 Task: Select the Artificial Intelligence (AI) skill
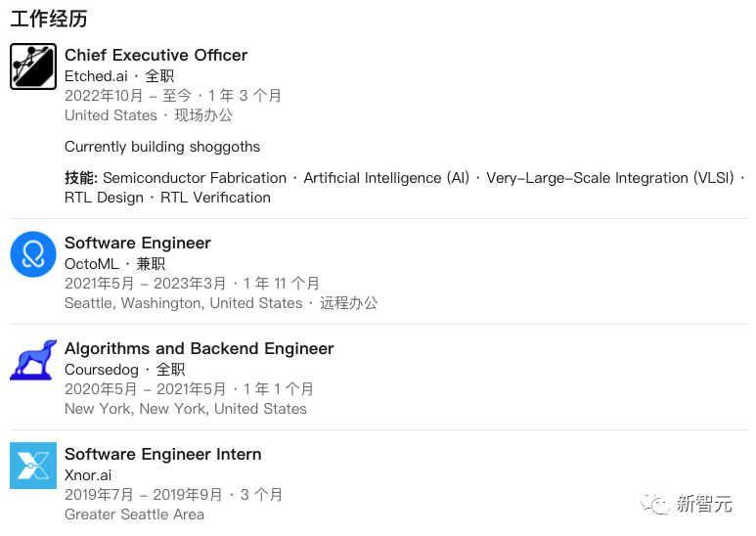click(386, 178)
